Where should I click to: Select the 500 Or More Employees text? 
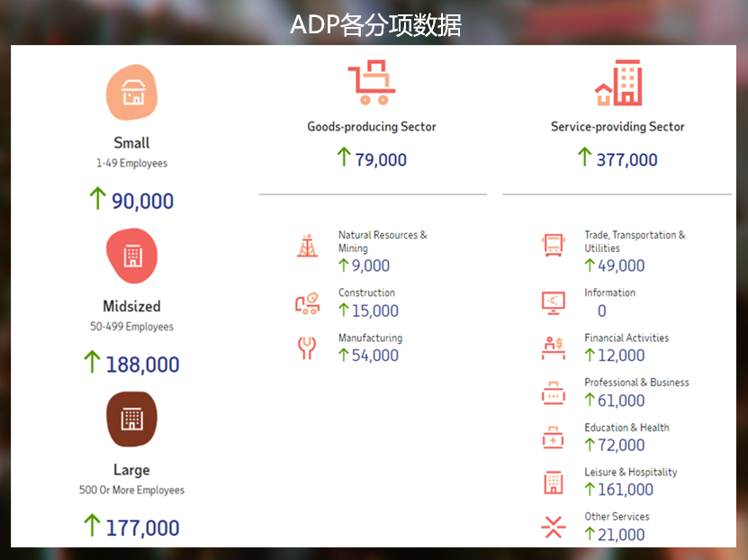pos(131,491)
